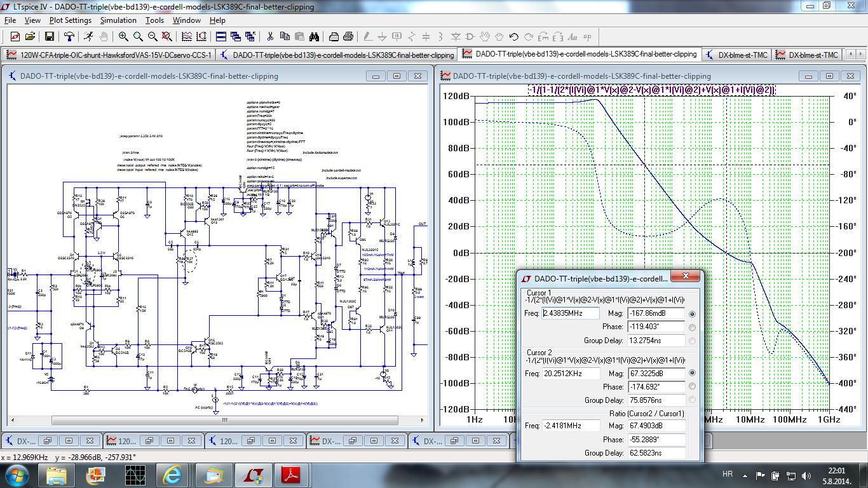Cut selection with the scissors icon
Image resolution: width=868 pixels, height=488 pixels.
[270, 36]
